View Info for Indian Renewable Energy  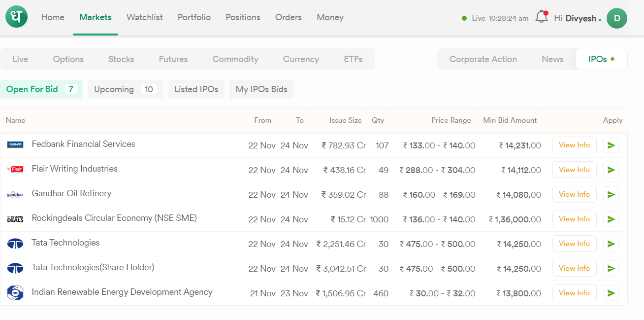point(574,293)
